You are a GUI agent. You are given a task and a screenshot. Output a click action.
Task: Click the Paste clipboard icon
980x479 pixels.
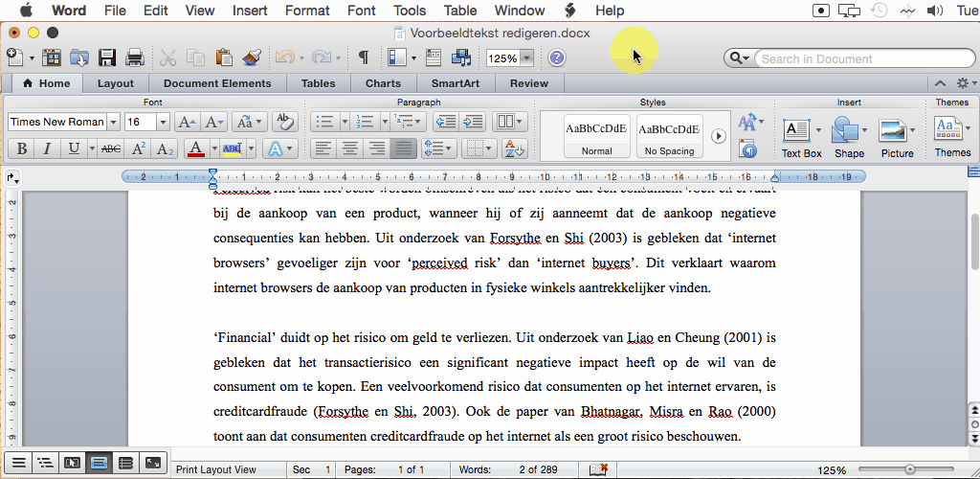click(x=225, y=57)
